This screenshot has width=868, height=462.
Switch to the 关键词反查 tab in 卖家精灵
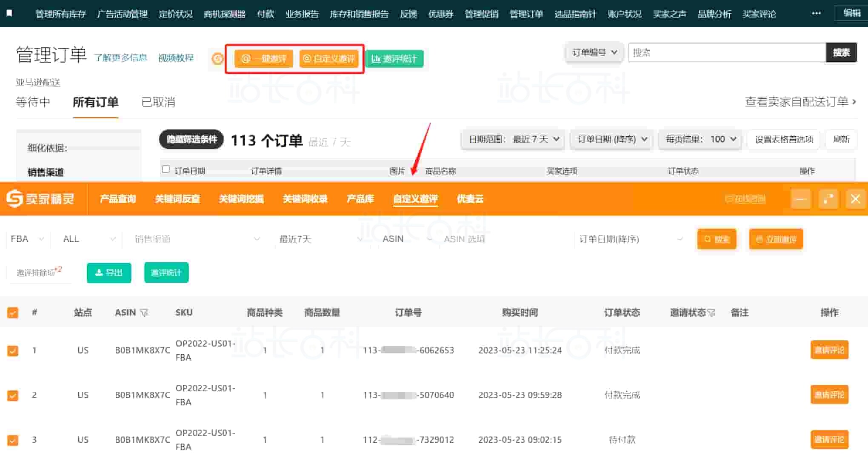click(x=177, y=199)
